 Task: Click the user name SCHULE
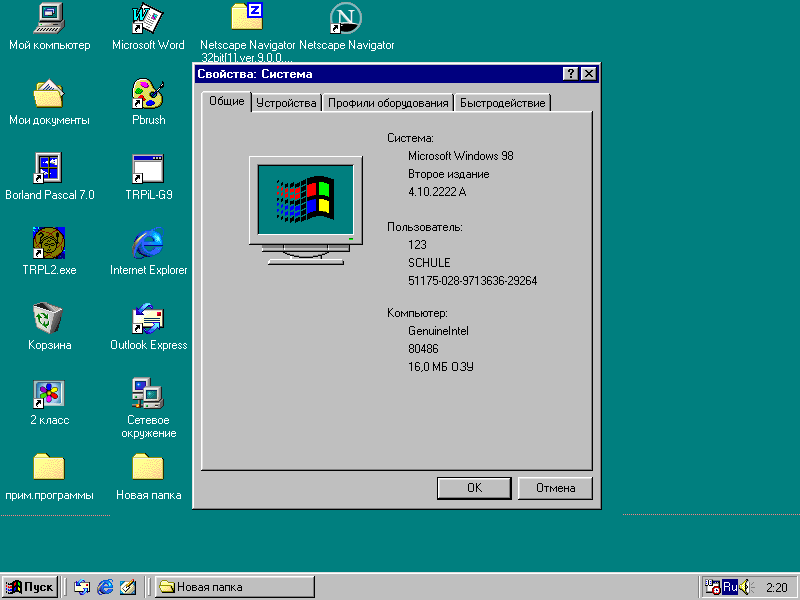tap(429, 263)
